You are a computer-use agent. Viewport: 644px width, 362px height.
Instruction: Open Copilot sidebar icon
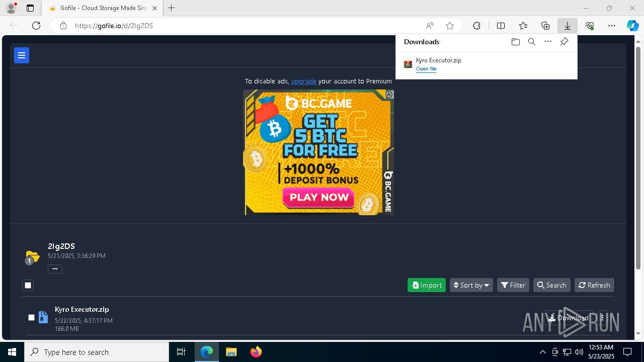[632, 26]
